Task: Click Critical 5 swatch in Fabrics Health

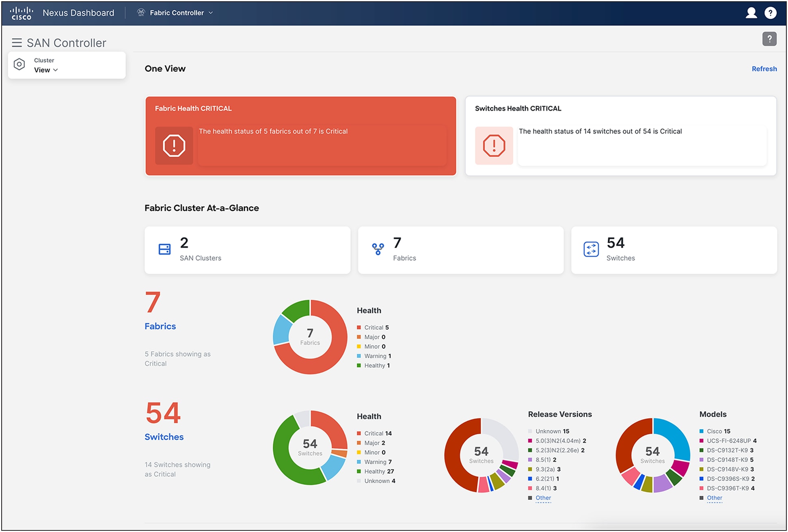Action: click(359, 327)
